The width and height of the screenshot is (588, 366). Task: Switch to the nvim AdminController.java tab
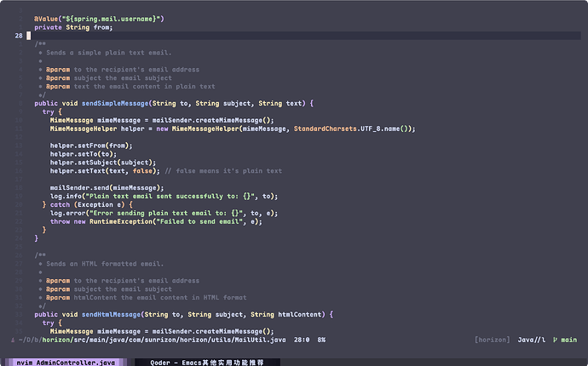(x=66, y=363)
